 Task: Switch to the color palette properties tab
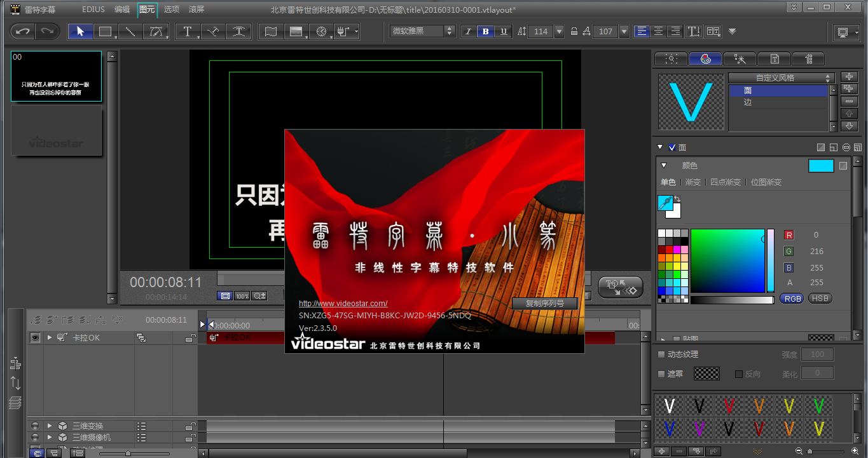tap(705, 58)
